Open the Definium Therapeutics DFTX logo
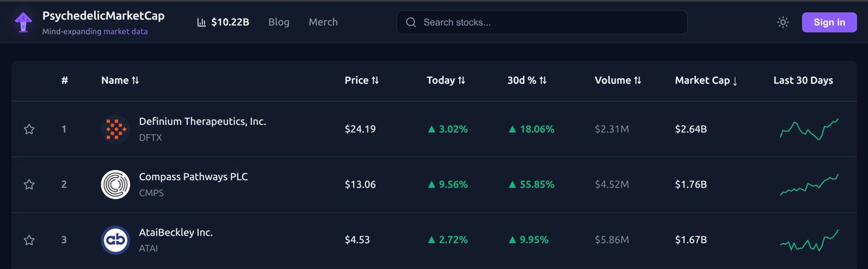The height and width of the screenshot is (269, 868). [115, 129]
